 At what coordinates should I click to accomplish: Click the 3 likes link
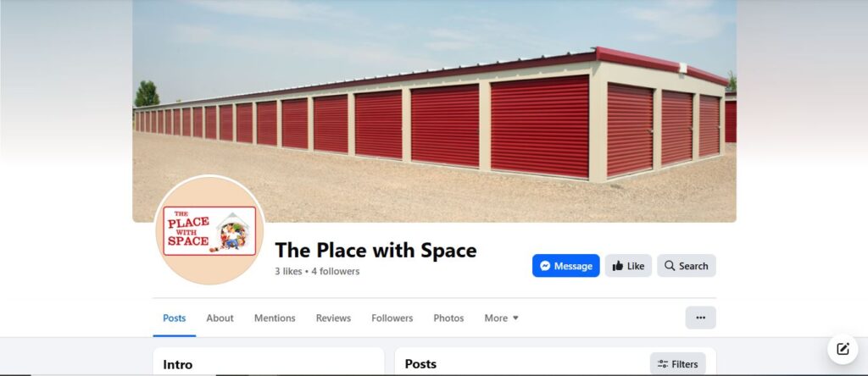click(288, 271)
